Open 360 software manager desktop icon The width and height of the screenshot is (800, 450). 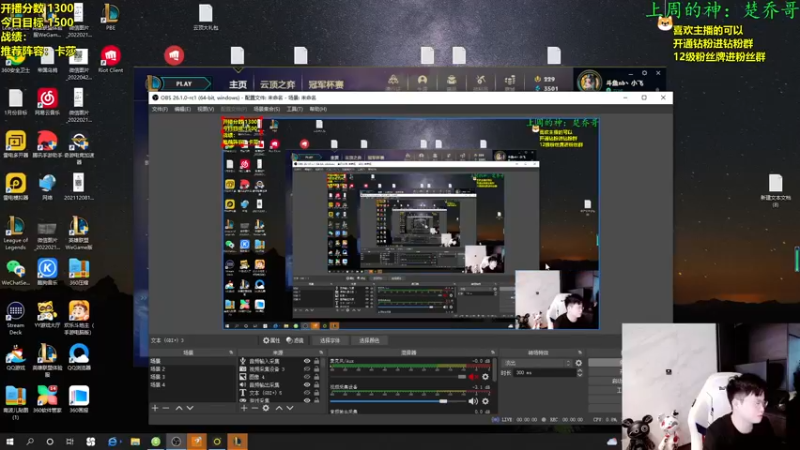coord(47,399)
